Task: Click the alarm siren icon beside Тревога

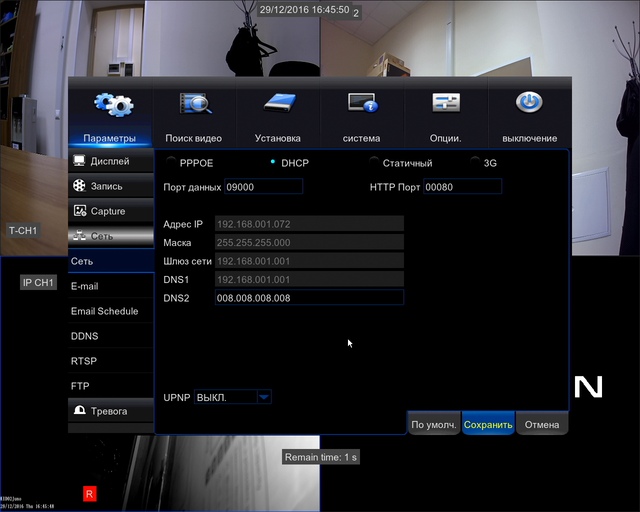Action: [x=80, y=410]
